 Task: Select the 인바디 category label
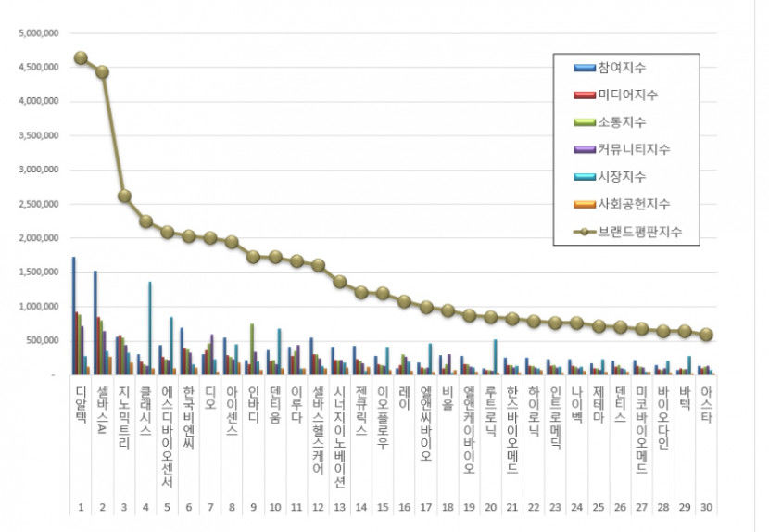coord(254,404)
